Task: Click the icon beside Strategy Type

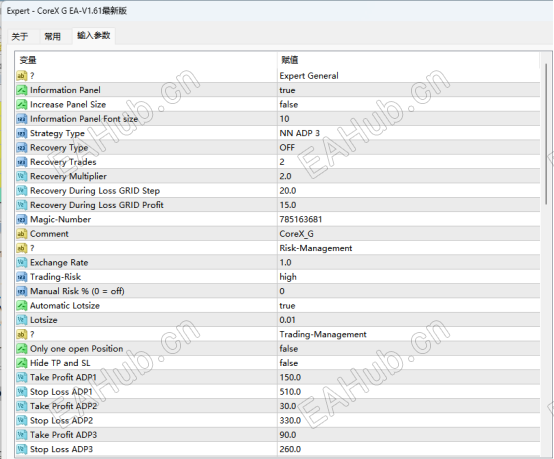Action: [x=22, y=133]
